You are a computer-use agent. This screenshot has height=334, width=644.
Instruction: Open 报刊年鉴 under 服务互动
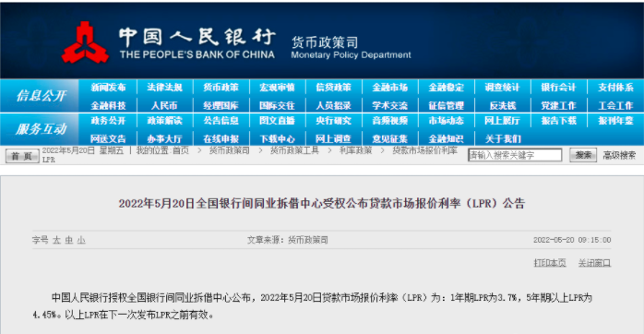[x=615, y=121]
